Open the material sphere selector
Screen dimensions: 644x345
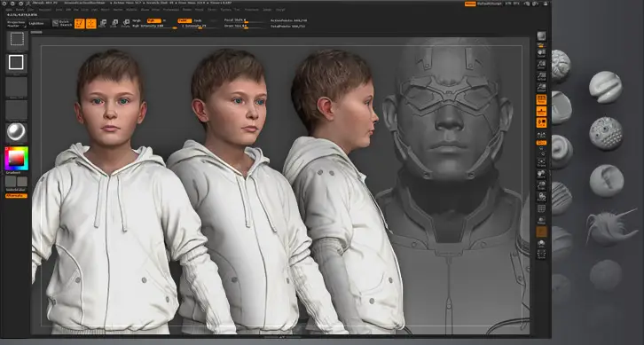(17, 132)
